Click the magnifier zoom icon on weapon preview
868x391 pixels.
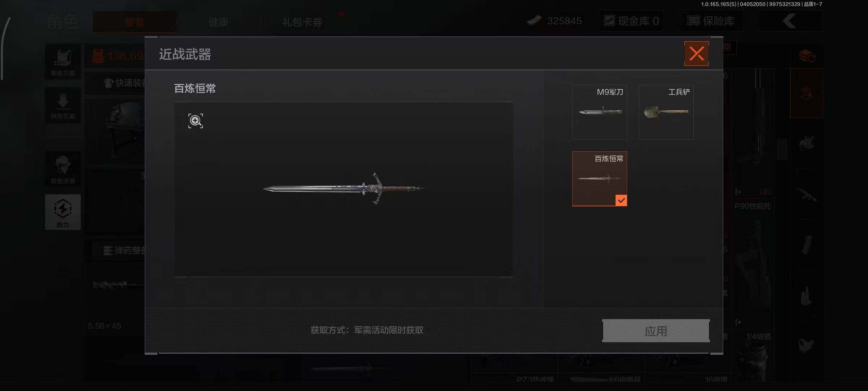195,121
